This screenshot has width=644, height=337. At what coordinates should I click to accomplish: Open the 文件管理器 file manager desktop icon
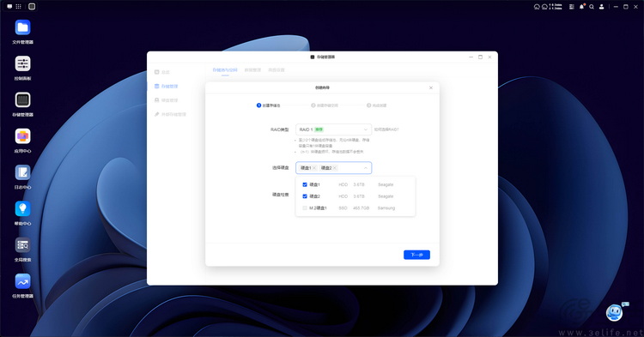(22, 27)
